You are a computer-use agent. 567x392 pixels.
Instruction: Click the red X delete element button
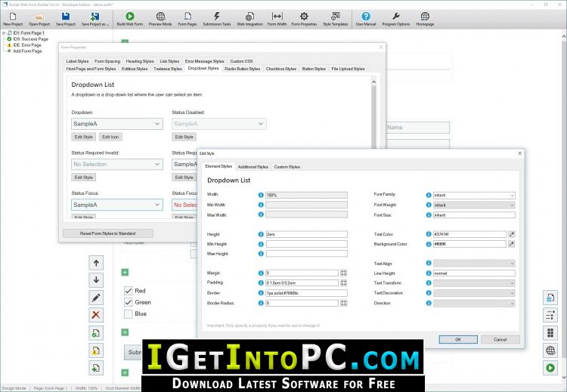pos(96,315)
